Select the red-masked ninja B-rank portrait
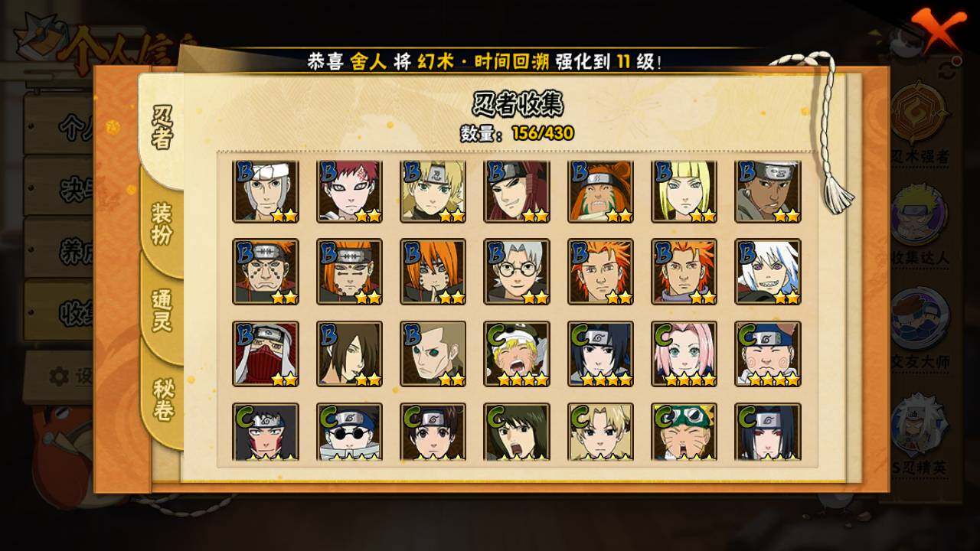This screenshot has height=551, width=980. [266, 353]
